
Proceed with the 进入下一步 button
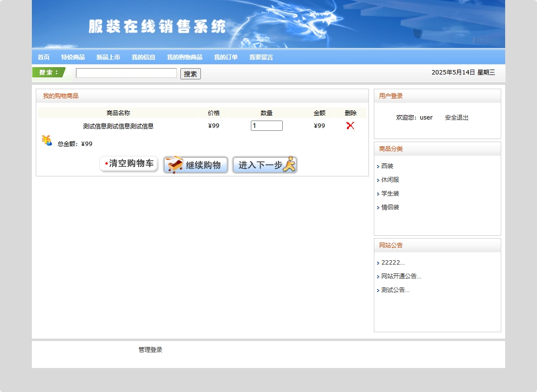tap(265, 165)
